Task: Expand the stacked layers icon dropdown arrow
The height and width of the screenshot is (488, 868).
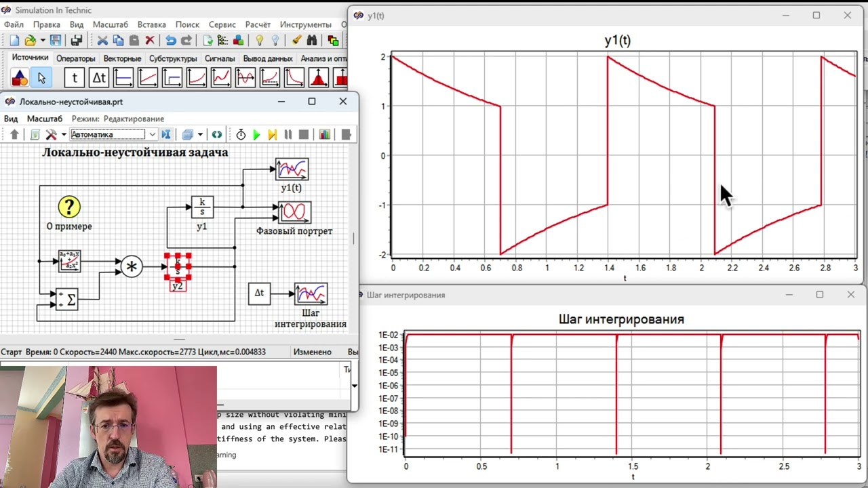Action: pos(199,134)
